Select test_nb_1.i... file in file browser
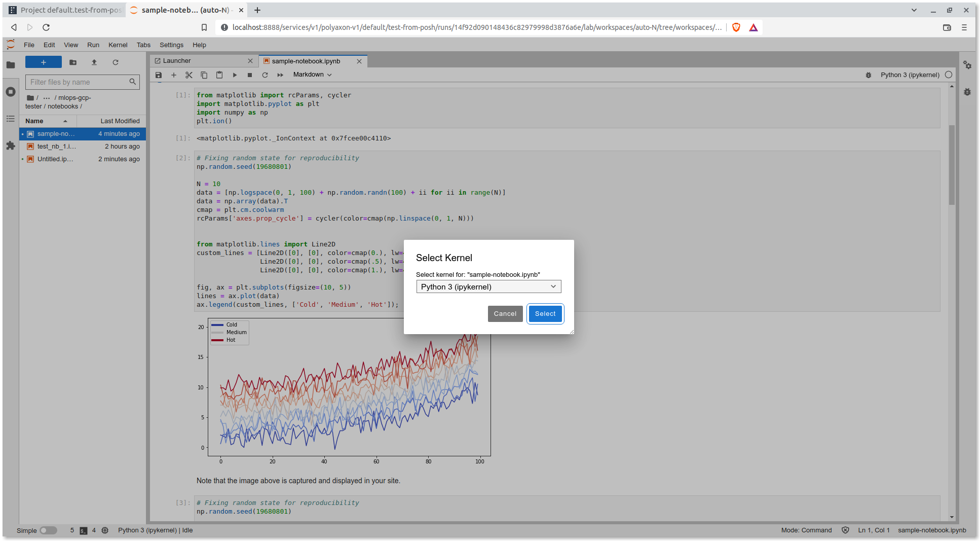The image size is (980, 541). [x=83, y=147]
